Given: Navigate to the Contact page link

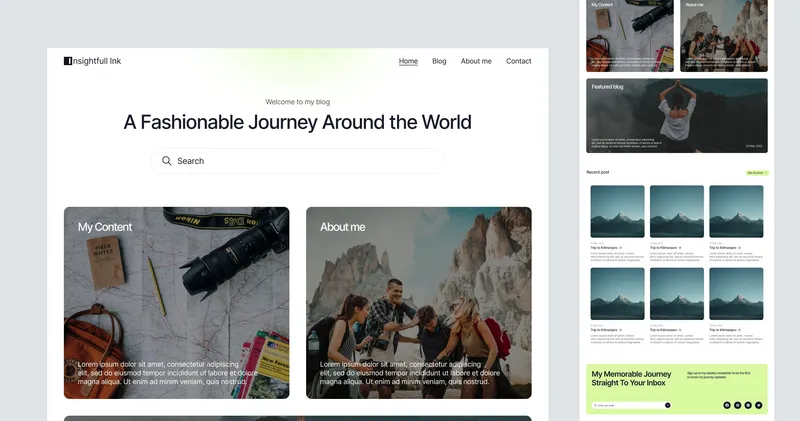Looking at the screenshot, I should (x=519, y=61).
